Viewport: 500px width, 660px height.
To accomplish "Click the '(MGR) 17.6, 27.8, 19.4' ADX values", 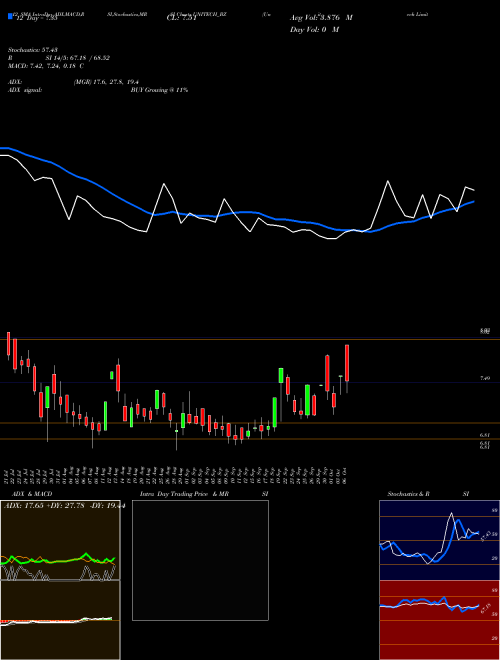I will click(106, 82).
